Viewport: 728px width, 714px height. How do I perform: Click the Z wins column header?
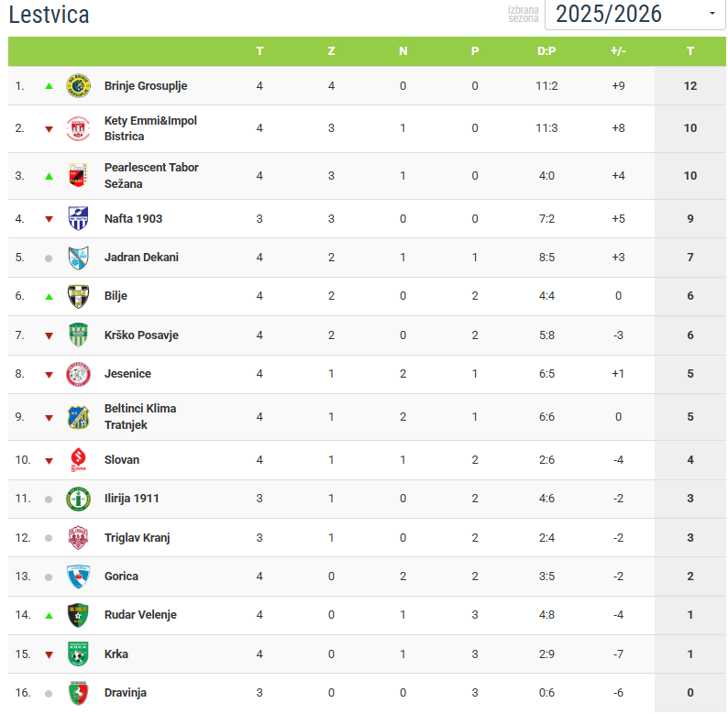point(331,51)
